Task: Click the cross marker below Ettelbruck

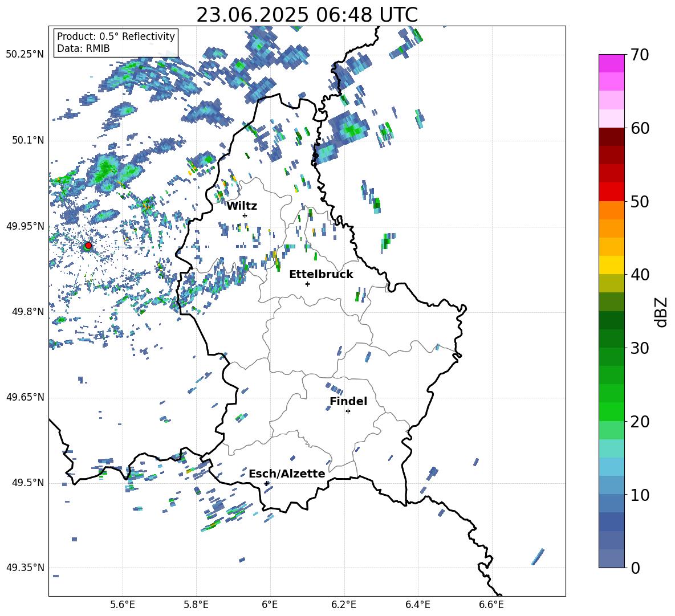Action: (x=307, y=284)
